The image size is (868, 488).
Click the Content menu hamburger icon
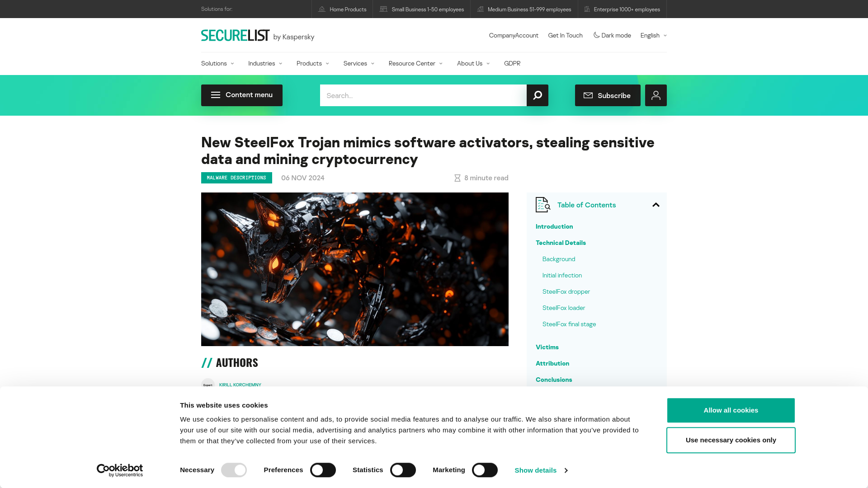(215, 95)
